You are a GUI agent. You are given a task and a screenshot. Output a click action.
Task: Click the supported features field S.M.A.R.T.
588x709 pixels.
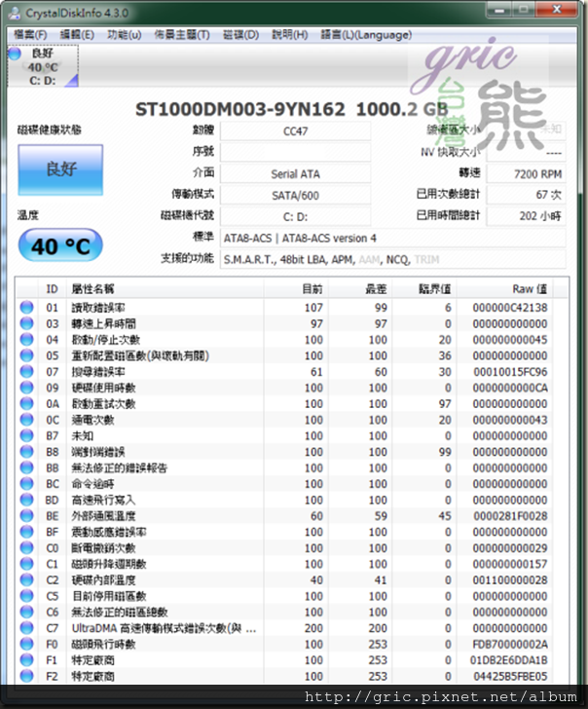point(392,259)
